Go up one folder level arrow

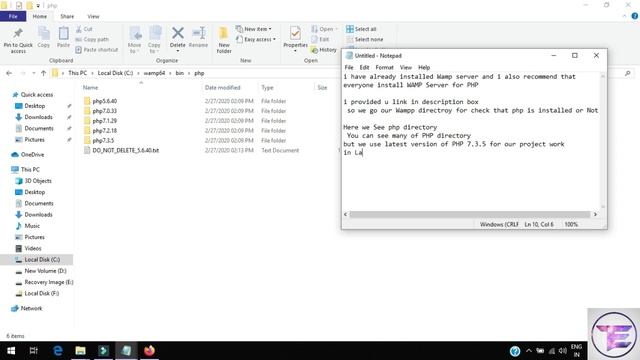point(44,73)
